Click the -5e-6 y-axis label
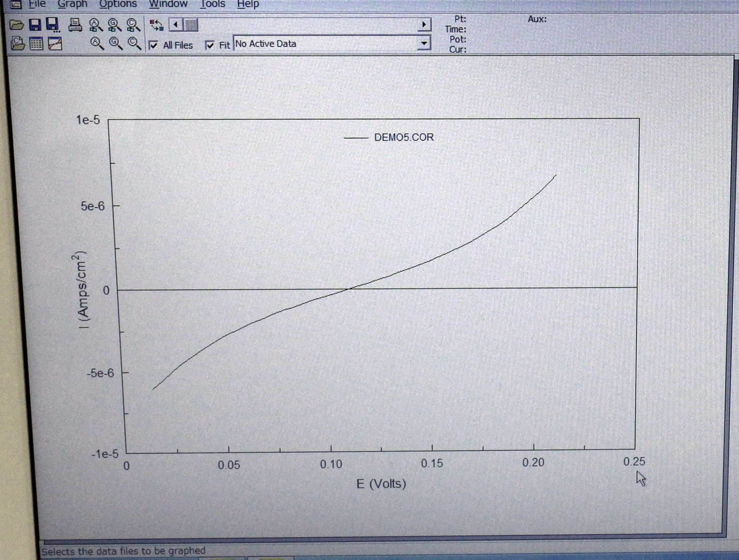This screenshot has width=739, height=560. point(100,373)
